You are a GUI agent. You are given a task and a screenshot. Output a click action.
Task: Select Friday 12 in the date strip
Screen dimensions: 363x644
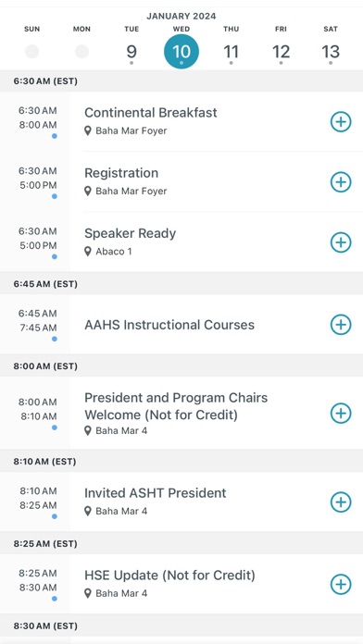pos(282,52)
